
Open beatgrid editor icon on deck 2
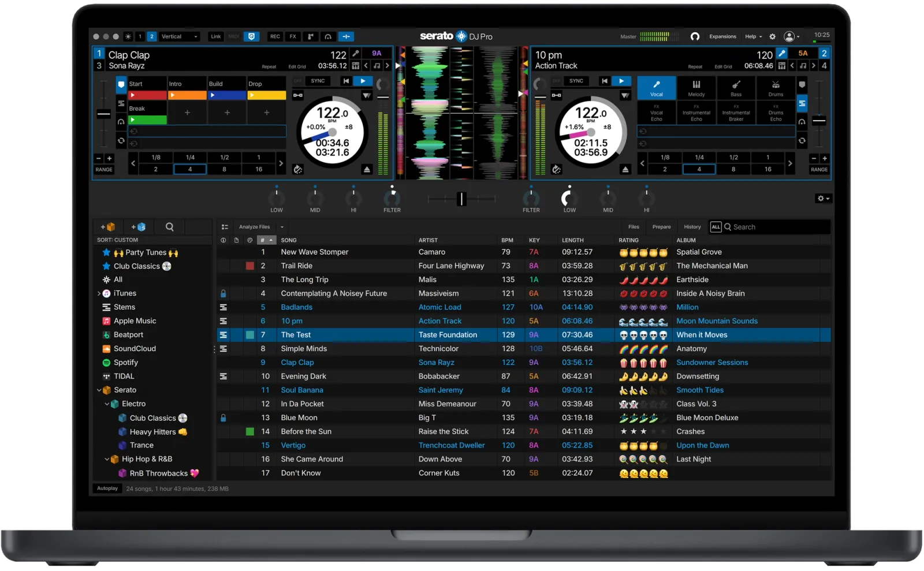[782, 66]
